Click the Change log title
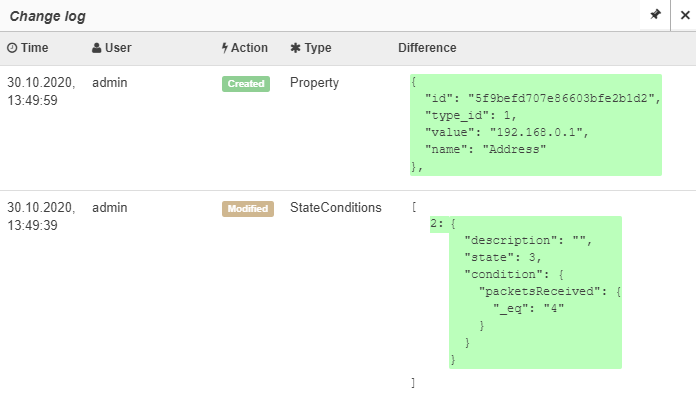This screenshot has height=395, width=696. [x=47, y=16]
